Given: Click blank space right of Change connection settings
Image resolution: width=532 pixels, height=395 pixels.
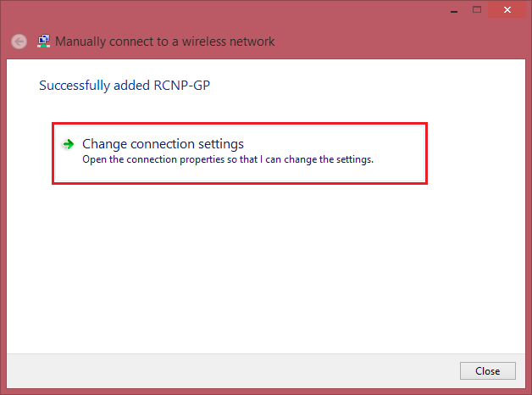Looking at the screenshot, I should pyautogui.click(x=339, y=144).
